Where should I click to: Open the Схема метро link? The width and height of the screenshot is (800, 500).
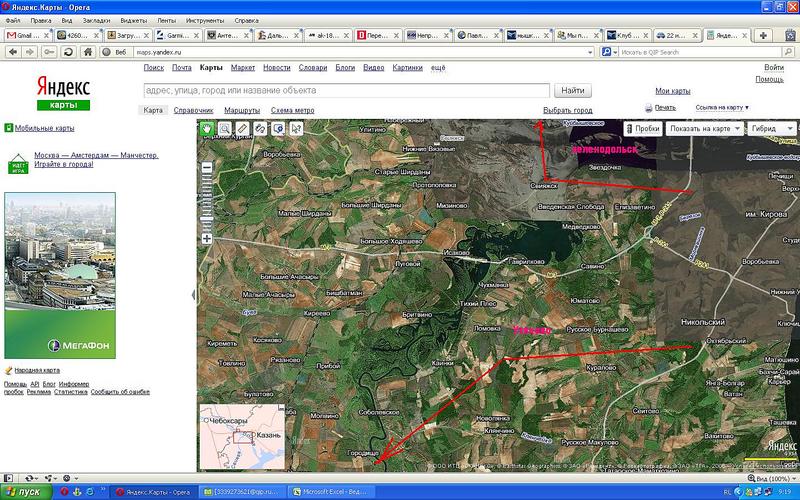click(292, 110)
